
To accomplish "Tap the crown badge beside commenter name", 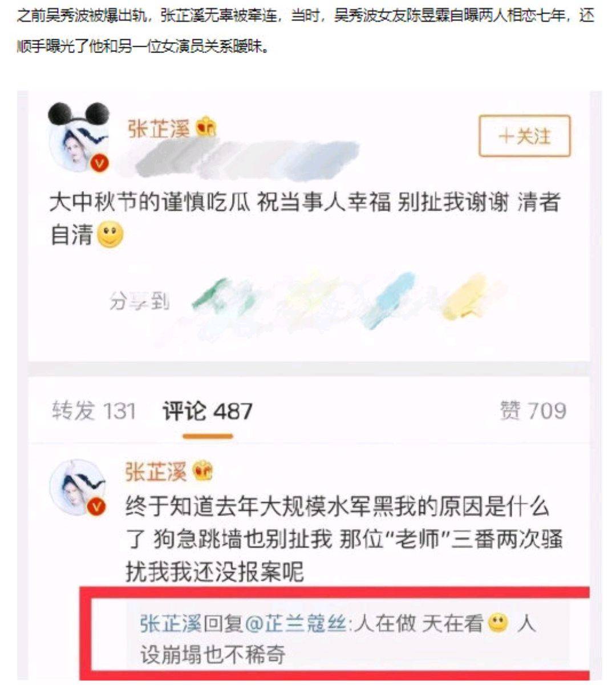I will 203,471.
